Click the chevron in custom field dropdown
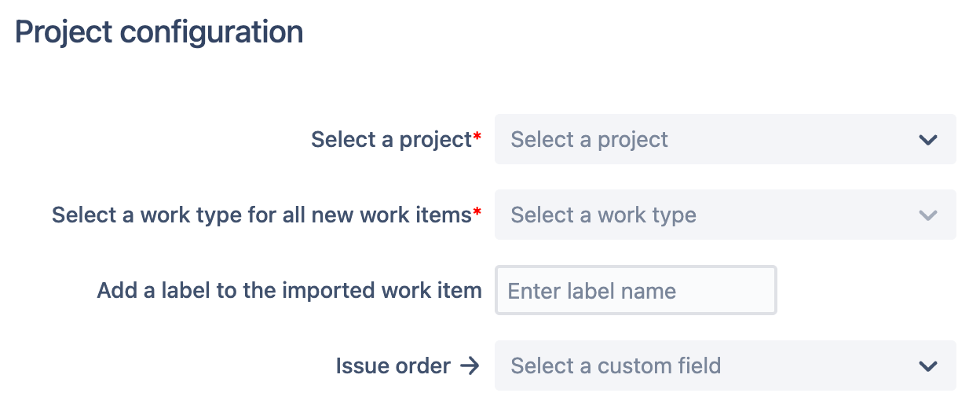Image resolution: width=980 pixels, height=415 pixels. pyautogui.click(x=927, y=366)
